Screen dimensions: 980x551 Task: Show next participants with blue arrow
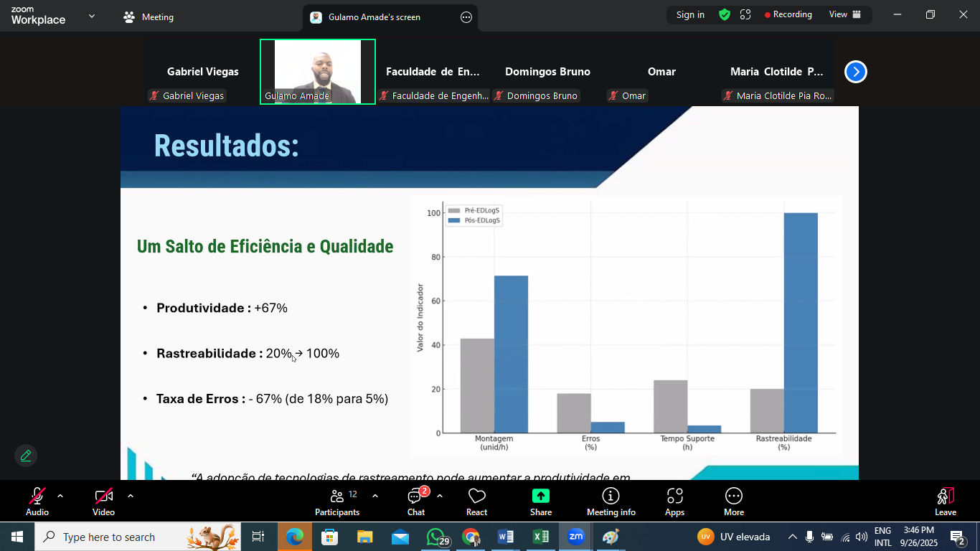pyautogui.click(x=855, y=72)
